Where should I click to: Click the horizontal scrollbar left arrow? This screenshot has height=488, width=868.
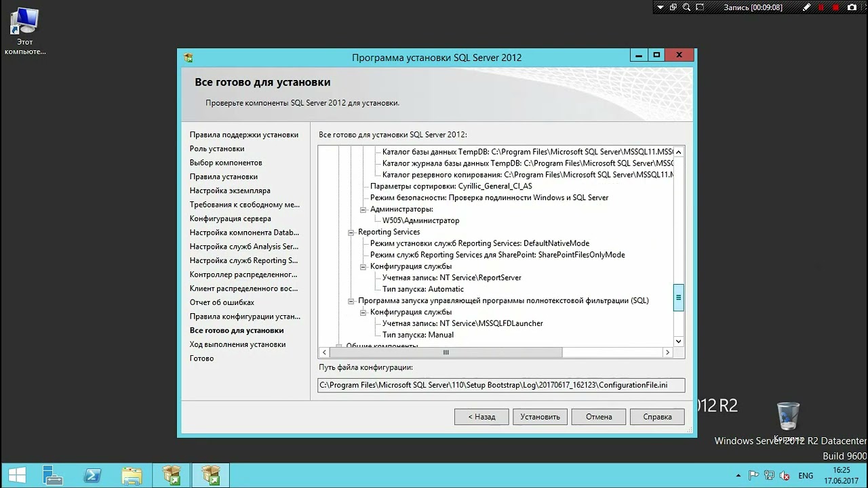[x=324, y=352]
